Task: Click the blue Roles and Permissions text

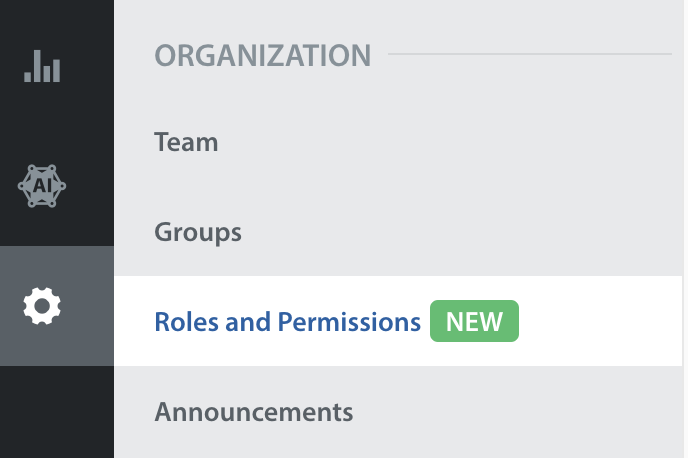Action: point(287,322)
